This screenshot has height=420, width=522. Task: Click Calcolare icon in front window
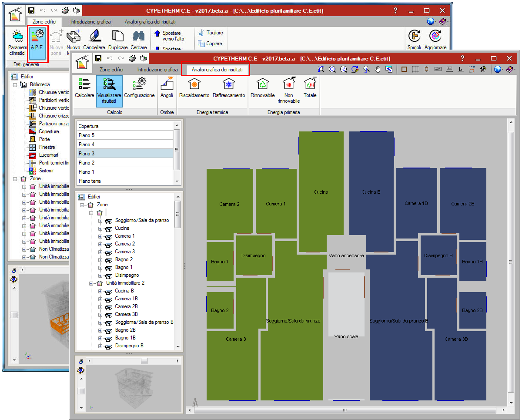tap(84, 84)
